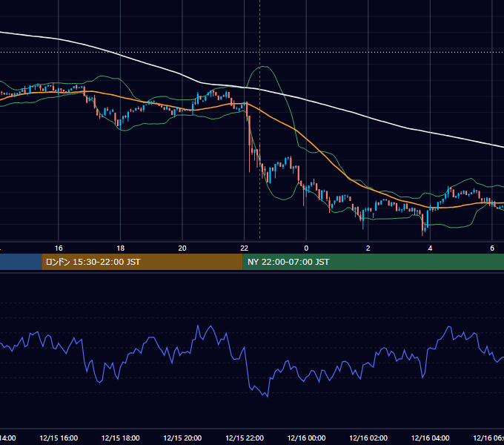Click the 12/15 18:00 date label
The image size is (504, 445).
121,438
